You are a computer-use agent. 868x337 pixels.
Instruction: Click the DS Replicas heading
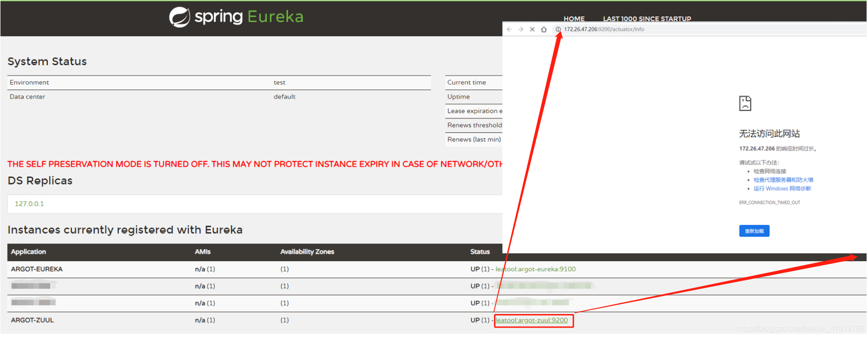pyautogui.click(x=40, y=181)
